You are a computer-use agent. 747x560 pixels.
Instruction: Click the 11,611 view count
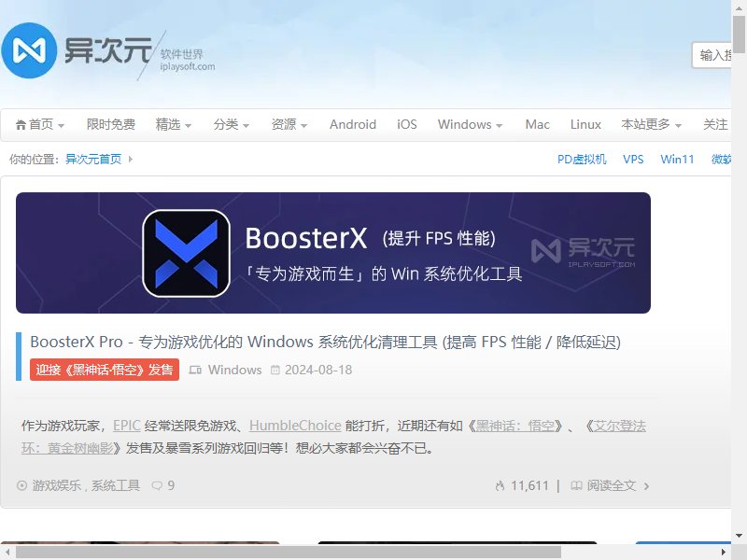pos(529,485)
